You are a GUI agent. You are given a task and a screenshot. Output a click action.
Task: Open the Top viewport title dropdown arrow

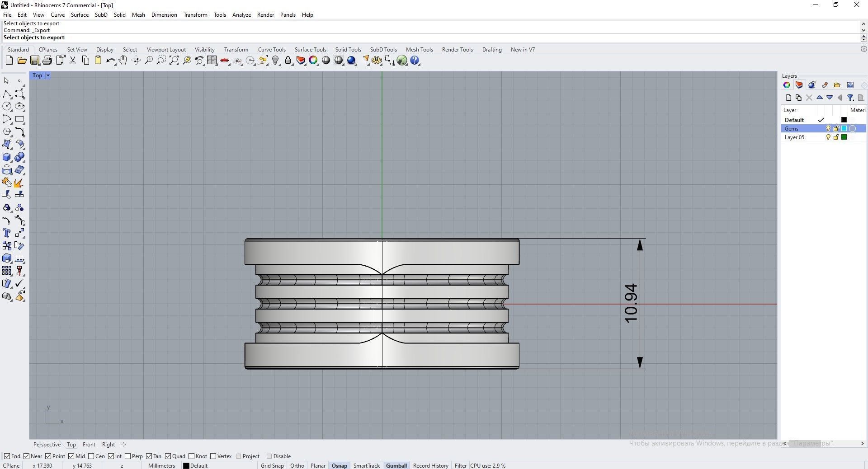[48, 75]
